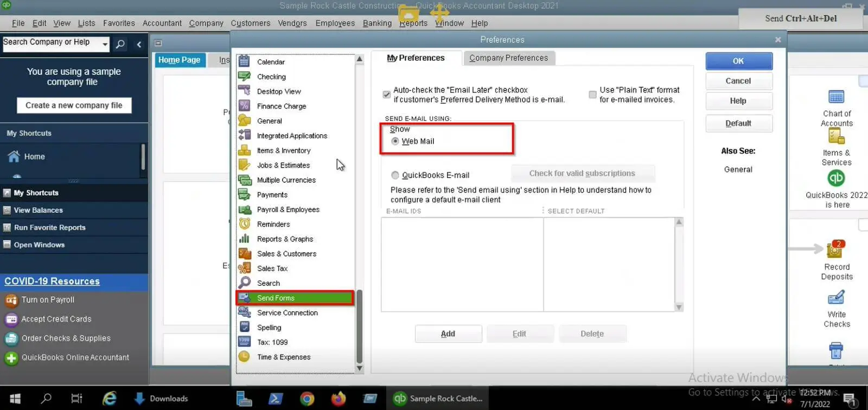Open Google Chrome from the taskbar
This screenshot has height=410, width=868.
point(307,399)
